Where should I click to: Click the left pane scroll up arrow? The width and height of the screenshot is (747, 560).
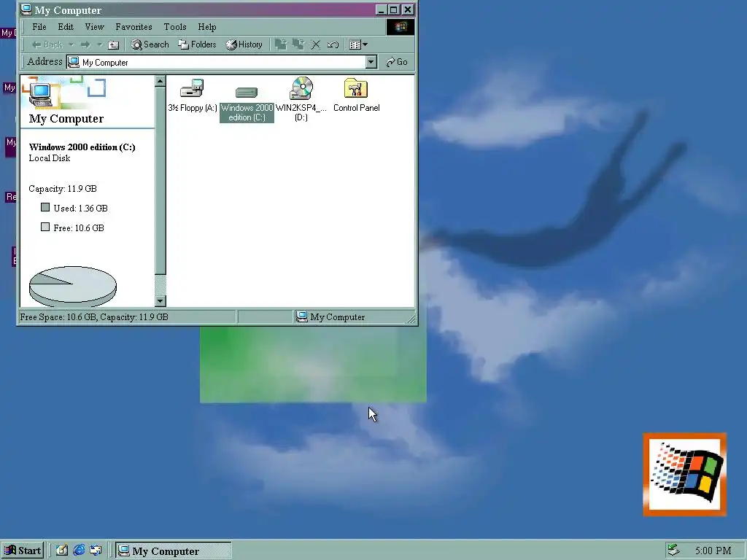point(160,81)
